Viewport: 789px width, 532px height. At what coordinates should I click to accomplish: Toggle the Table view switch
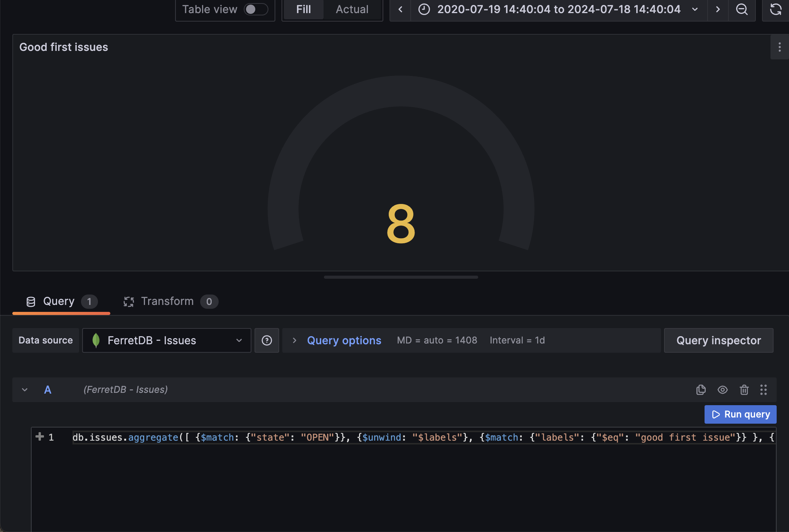click(x=256, y=9)
